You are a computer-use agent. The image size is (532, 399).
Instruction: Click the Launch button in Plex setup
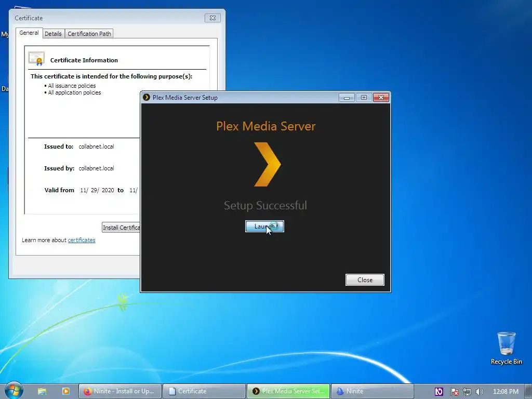(x=264, y=227)
